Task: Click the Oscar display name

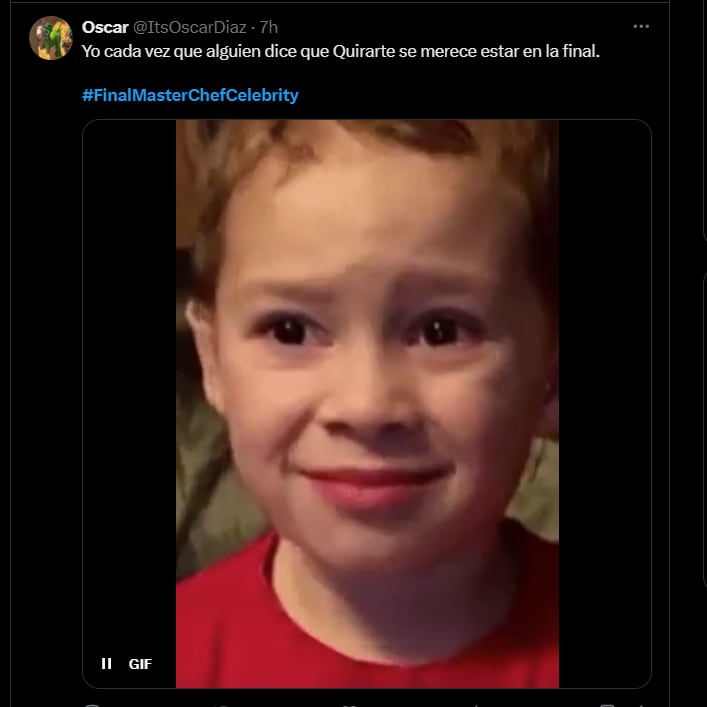Action: (105, 28)
